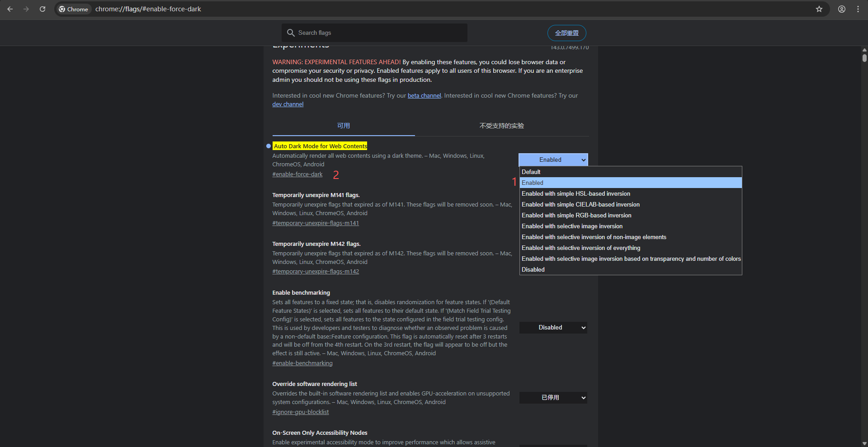Click the Temporarily unexpire M141 flags heading
The image size is (868, 447).
(x=316, y=195)
